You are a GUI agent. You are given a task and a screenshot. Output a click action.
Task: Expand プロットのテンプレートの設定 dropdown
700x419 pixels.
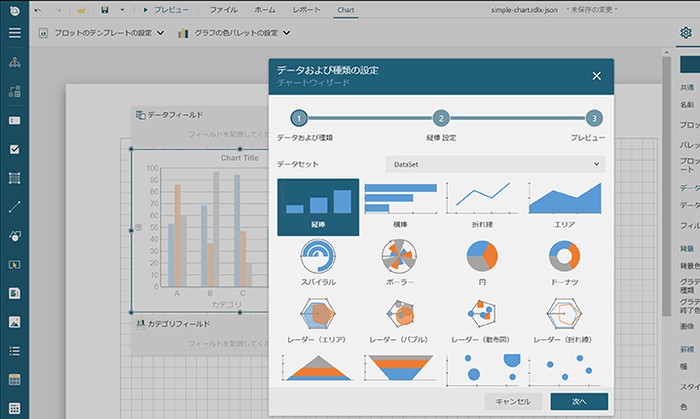coord(103,33)
